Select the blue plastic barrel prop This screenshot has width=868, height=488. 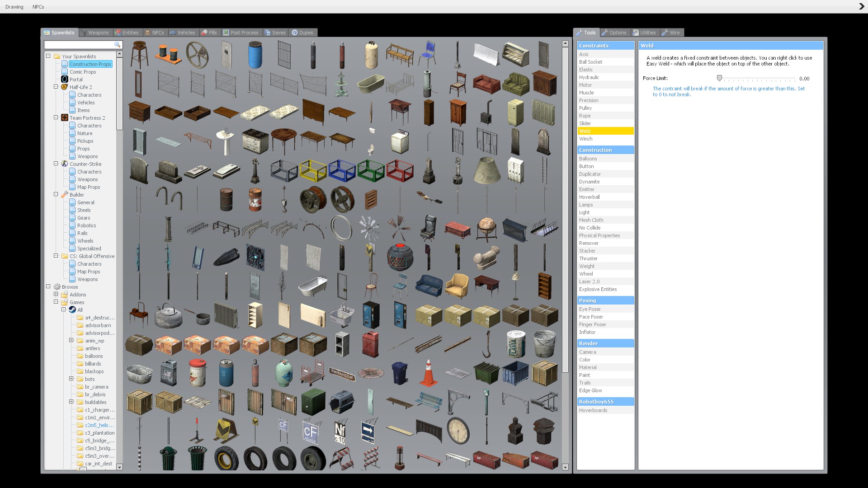(x=255, y=55)
